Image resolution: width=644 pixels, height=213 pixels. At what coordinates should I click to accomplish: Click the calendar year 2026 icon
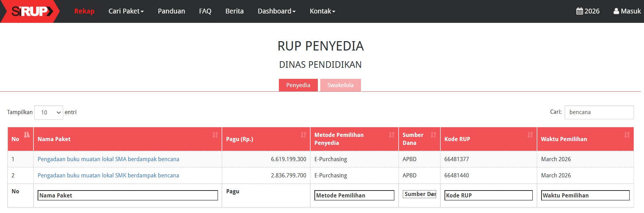pyautogui.click(x=579, y=11)
